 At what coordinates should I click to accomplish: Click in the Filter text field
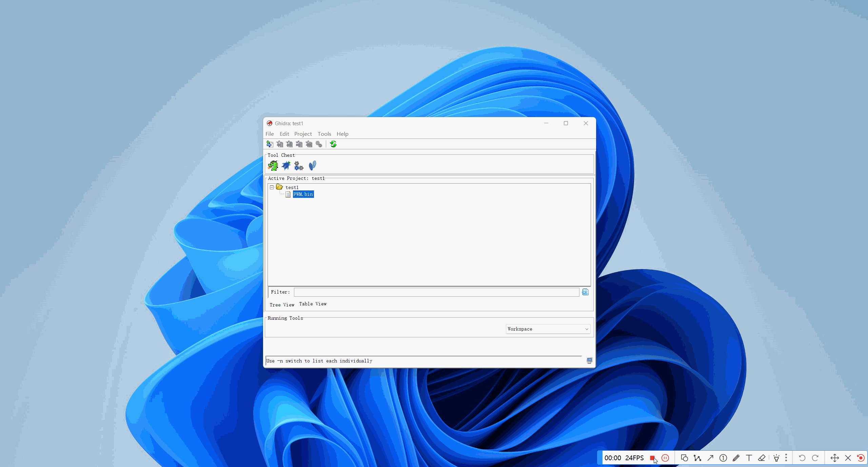[436, 292]
